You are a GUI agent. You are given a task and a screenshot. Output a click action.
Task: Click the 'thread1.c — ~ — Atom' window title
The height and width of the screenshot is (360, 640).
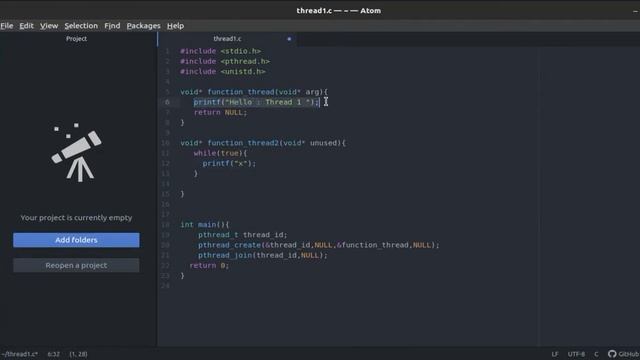pyautogui.click(x=339, y=11)
